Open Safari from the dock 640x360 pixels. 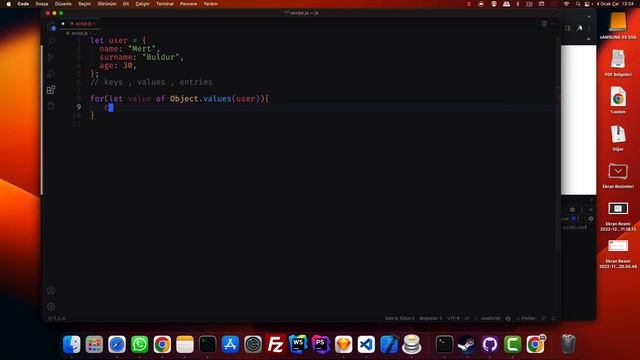pyautogui.click(x=117, y=344)
